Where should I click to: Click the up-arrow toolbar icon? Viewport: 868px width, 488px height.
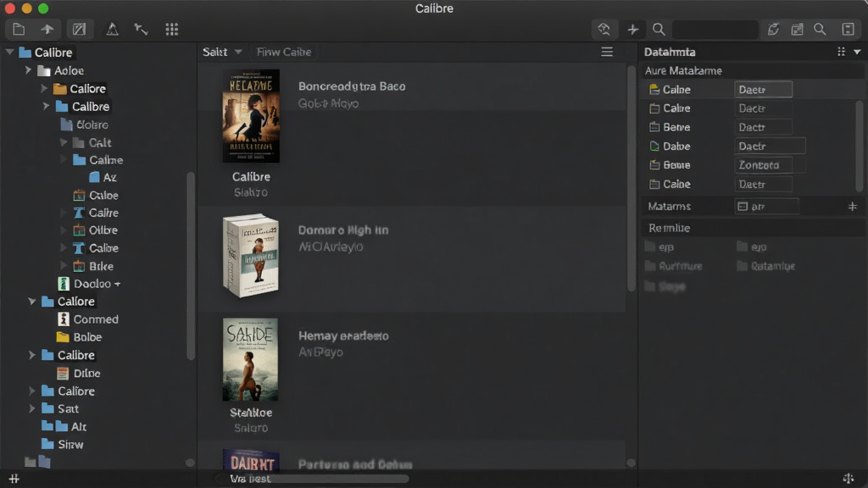coord(47,30)
